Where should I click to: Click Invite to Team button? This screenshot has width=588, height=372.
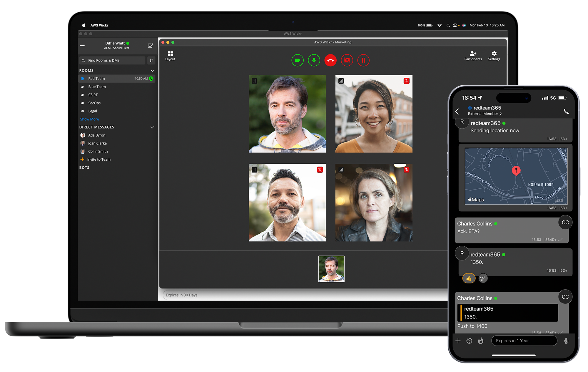[x=98, y=160]
